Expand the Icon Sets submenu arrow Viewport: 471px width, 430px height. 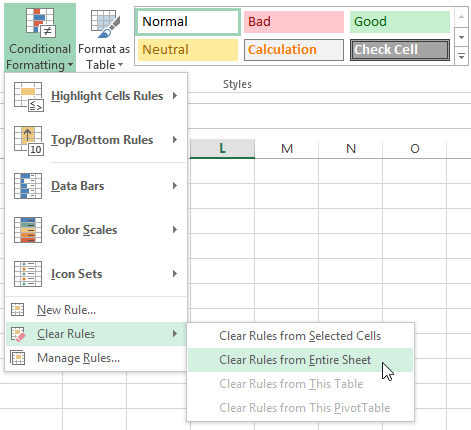coord(175,274)
